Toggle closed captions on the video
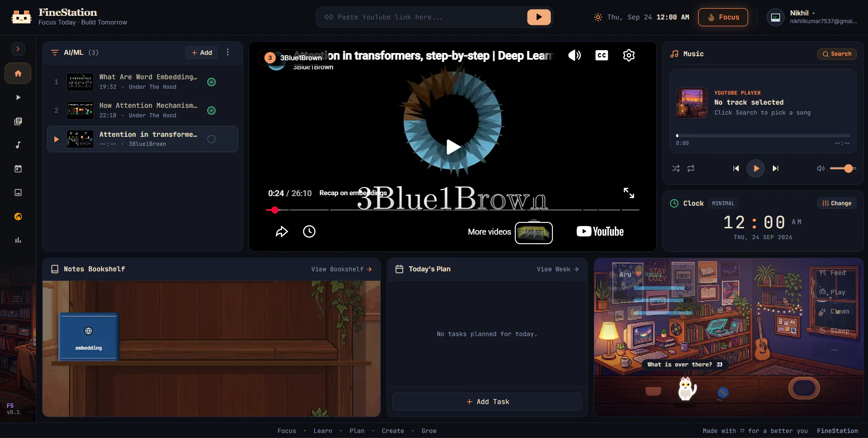 [x=602, y=55]
